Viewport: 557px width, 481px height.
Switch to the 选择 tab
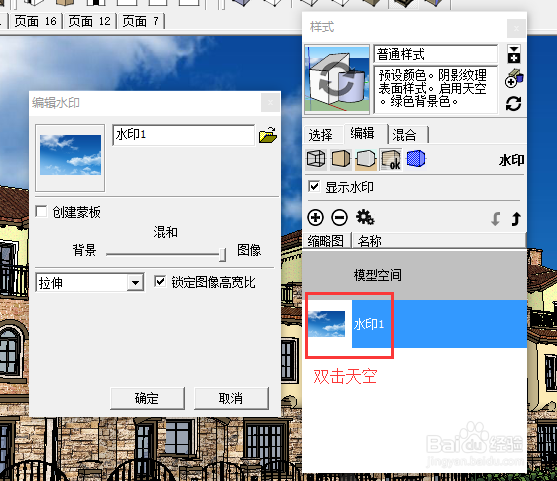point(321,135)
